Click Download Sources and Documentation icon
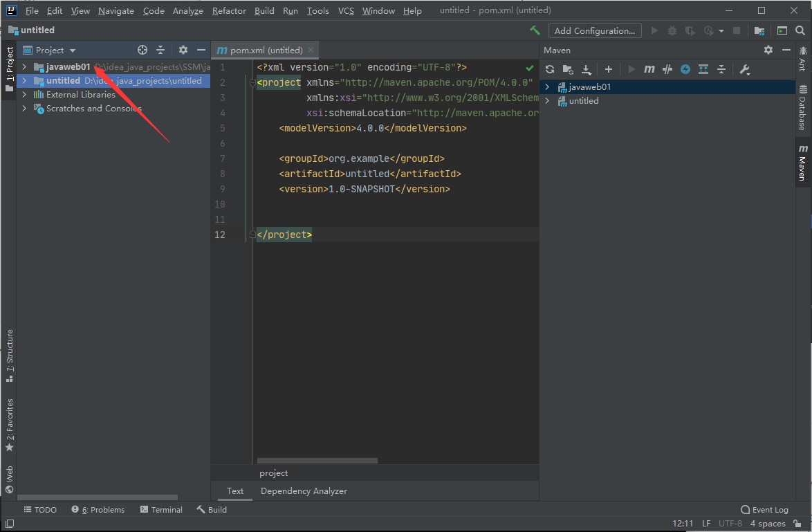Viewport: 812px width, 532px height. click(x=587, y=69)
